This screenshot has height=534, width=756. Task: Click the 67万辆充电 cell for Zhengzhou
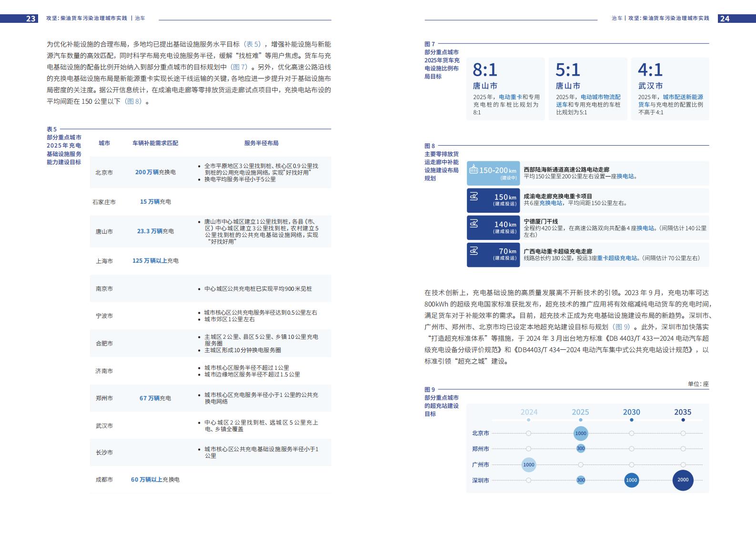click(155, 398)
